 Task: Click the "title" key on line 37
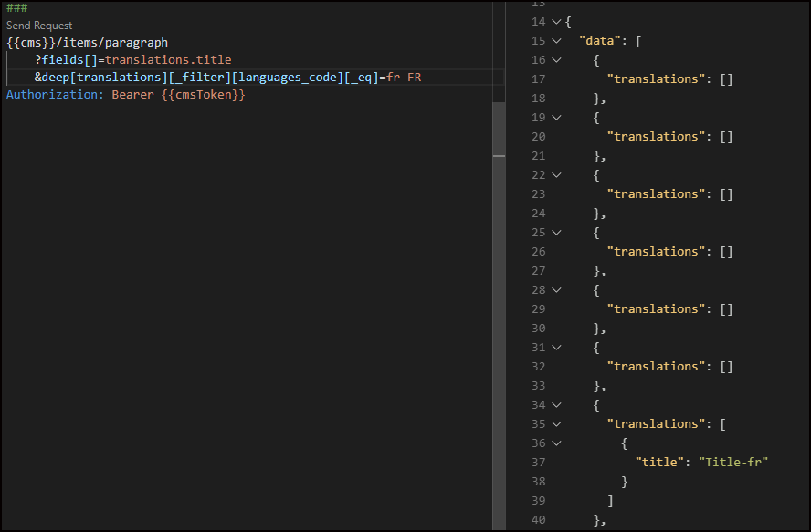[659, 463]
